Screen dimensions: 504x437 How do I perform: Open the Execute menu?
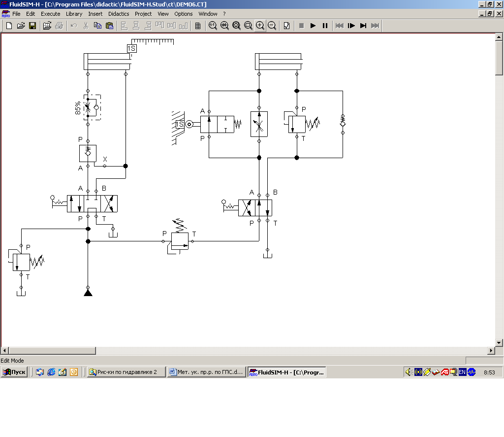51,14
